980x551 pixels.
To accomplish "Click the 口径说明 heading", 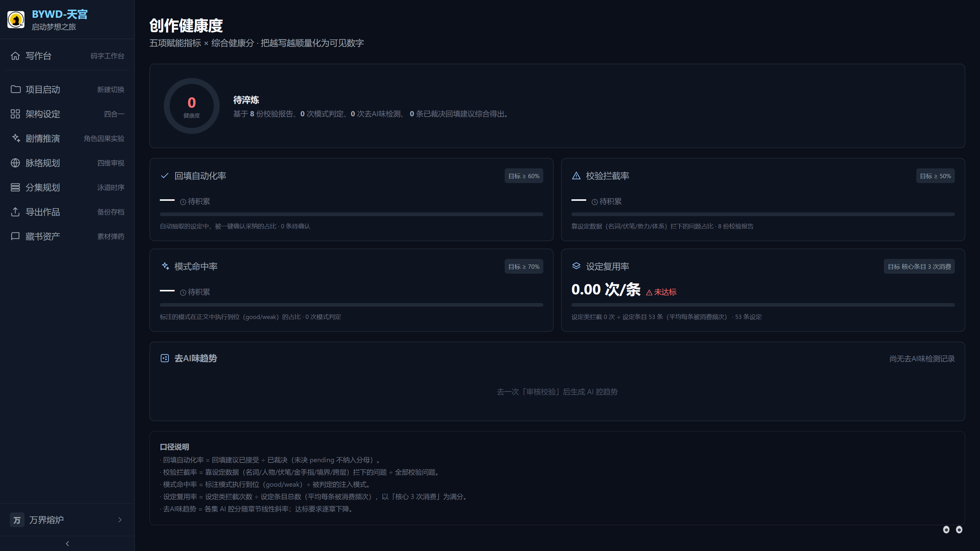I will click(175, 447).
